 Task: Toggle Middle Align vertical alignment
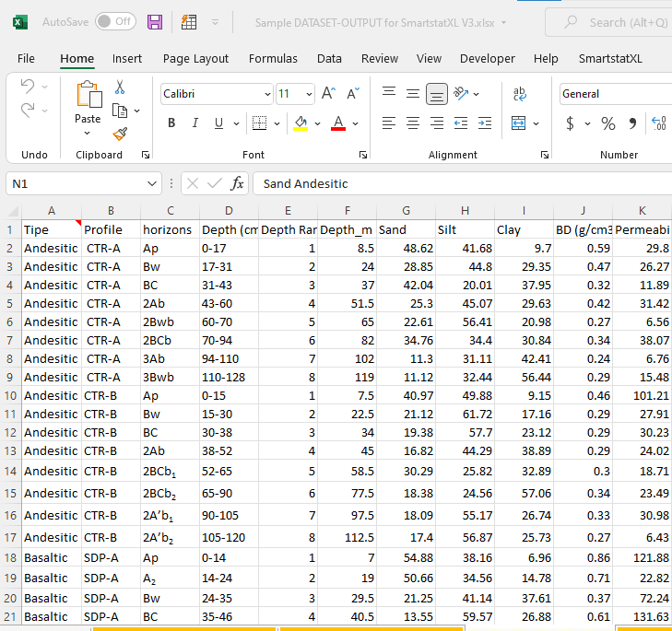[x=413, y=94]
